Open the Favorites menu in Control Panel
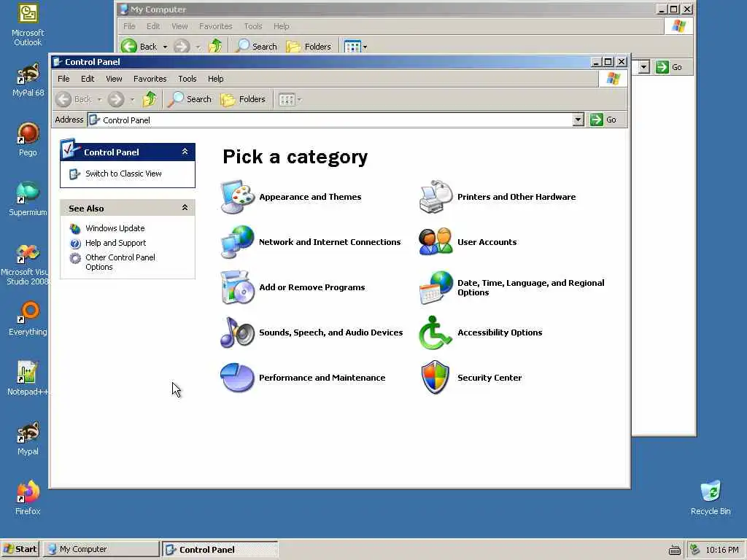The width and height of the screenshot is (747, 560). pyautogui.click(x=150, y=79)
